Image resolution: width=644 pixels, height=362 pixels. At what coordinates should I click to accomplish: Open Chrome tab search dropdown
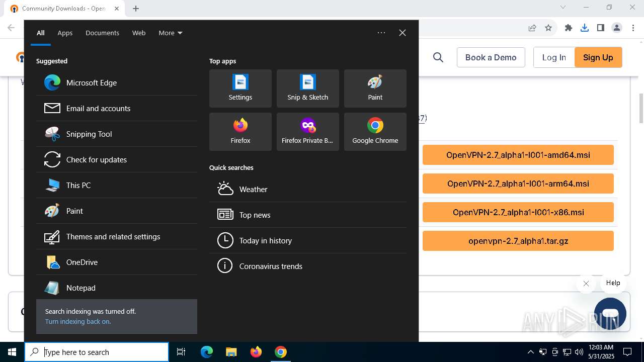(563, 7)
